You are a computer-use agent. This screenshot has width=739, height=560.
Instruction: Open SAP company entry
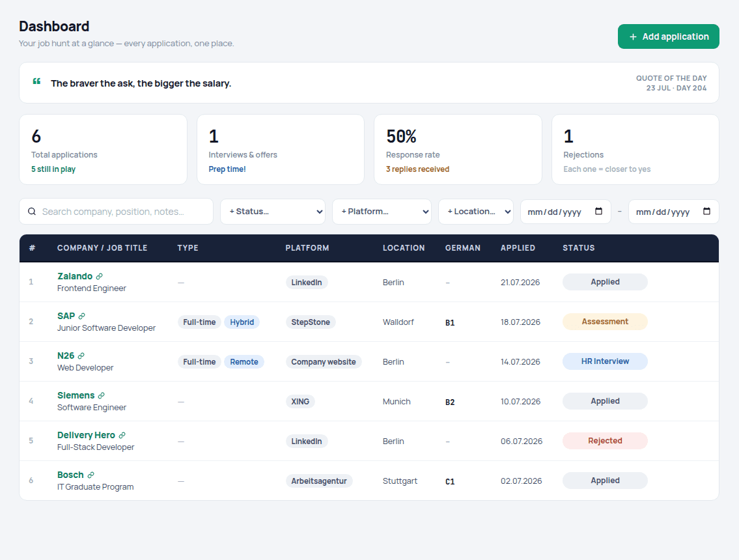coord(66,316)
